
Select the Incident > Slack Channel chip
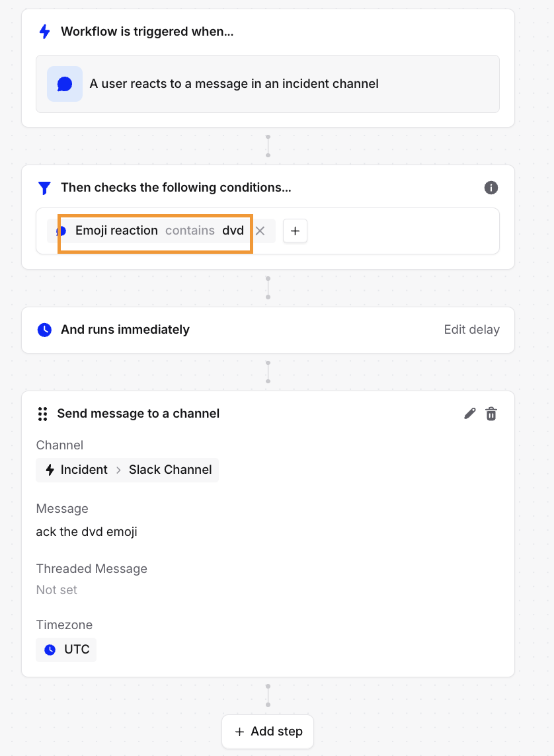point(128,470)
